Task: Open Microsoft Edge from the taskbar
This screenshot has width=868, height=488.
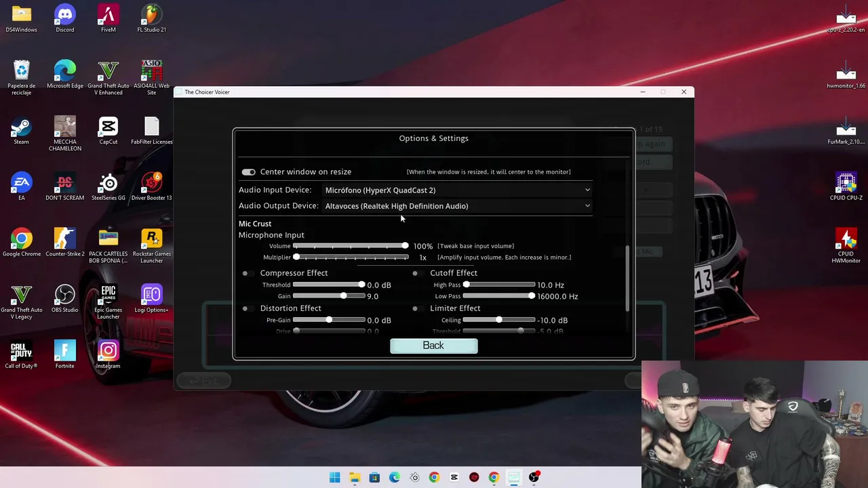Action: [394, 477]
